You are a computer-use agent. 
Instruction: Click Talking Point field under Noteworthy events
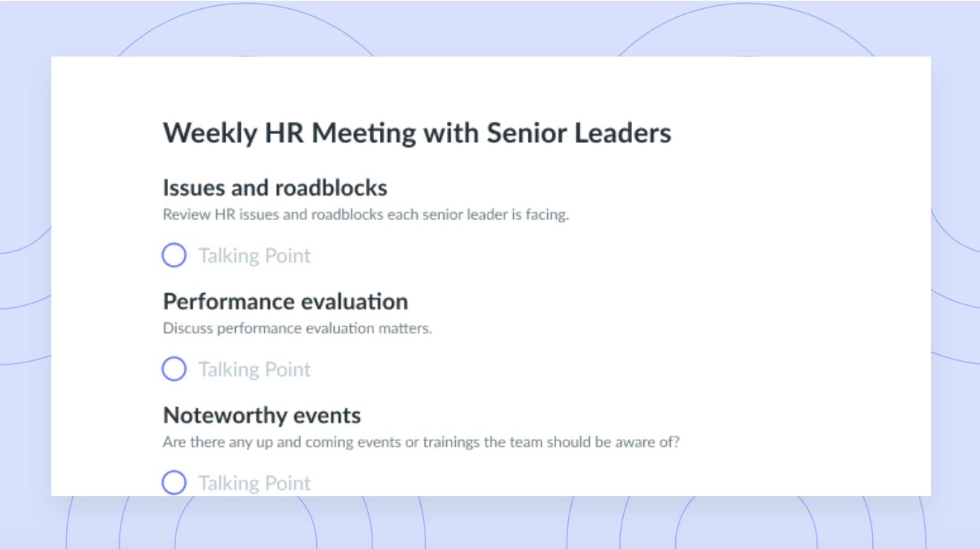click(254, 484)
